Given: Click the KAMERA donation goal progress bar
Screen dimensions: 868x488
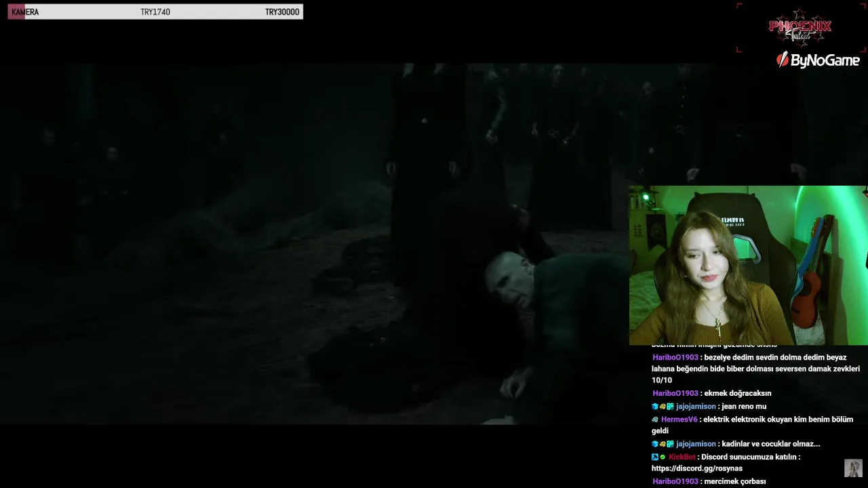Looking at the screenshot, I should coord(155,12).
